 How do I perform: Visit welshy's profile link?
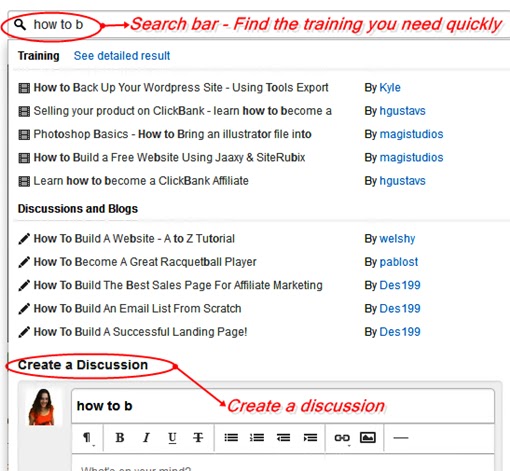click(397, 239)
